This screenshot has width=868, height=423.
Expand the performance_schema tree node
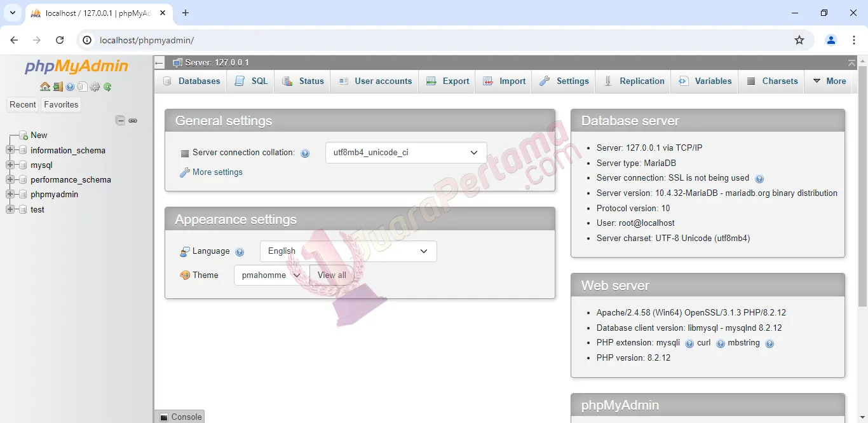pos(9,180)
